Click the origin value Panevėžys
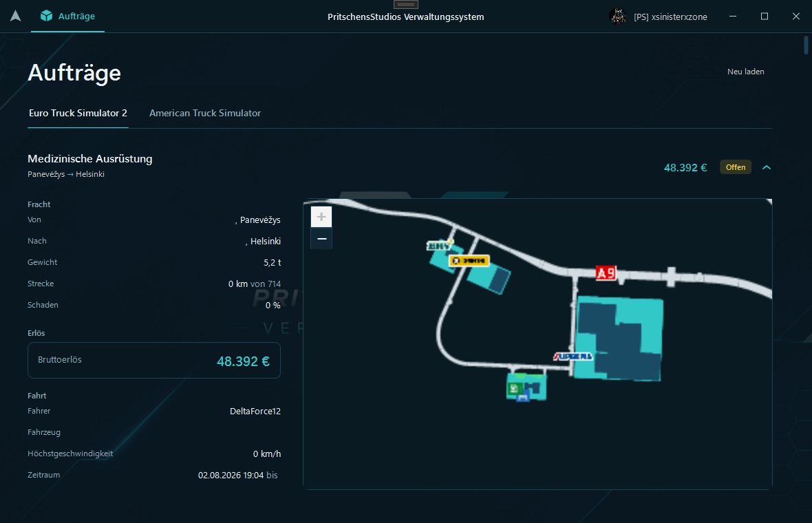 click(258, 220)
